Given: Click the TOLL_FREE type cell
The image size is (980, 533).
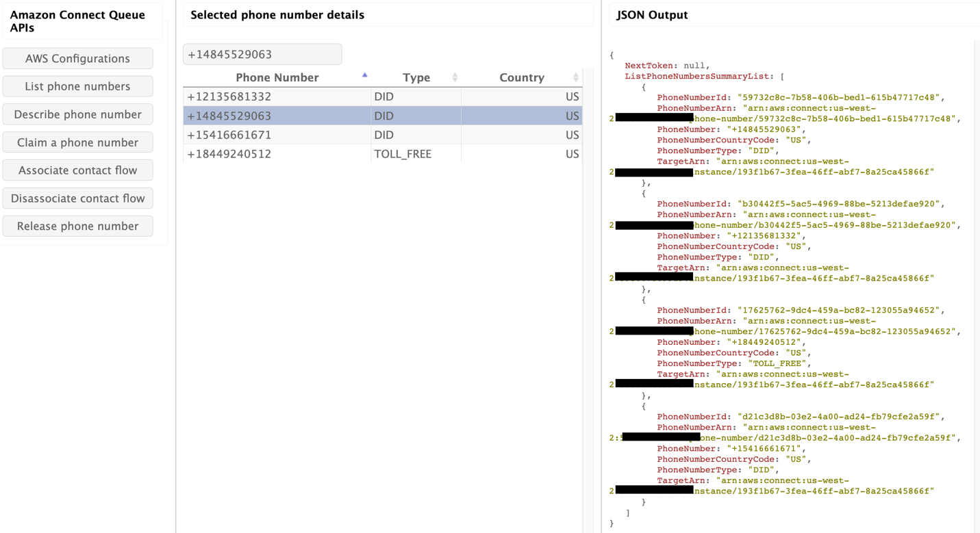Looking at the screenshot, I should pos(416,154).
